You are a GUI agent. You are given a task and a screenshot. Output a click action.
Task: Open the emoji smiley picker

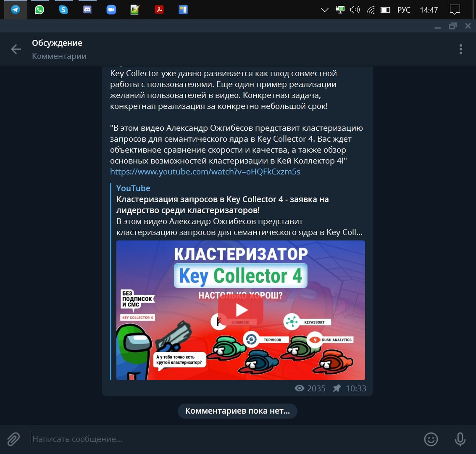431,439
